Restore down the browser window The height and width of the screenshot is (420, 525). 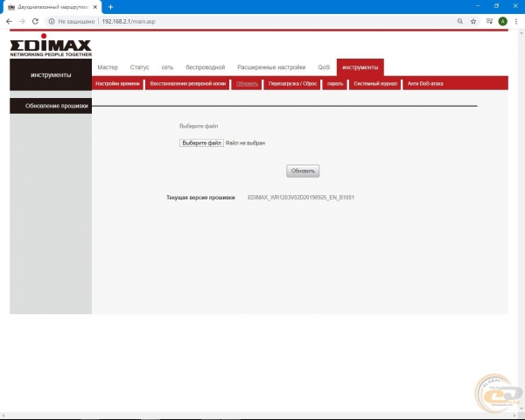coord(496,6)
